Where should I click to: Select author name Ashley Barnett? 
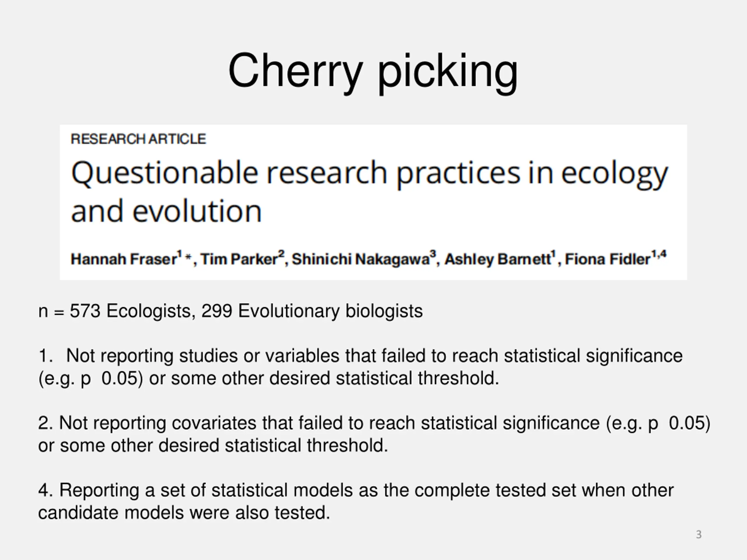(498, 259)
